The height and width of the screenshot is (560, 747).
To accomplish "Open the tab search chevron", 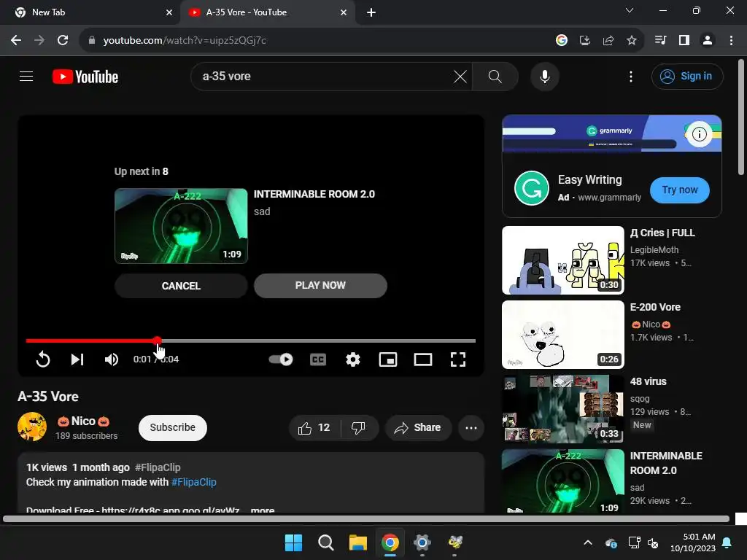I will [630, 10].
